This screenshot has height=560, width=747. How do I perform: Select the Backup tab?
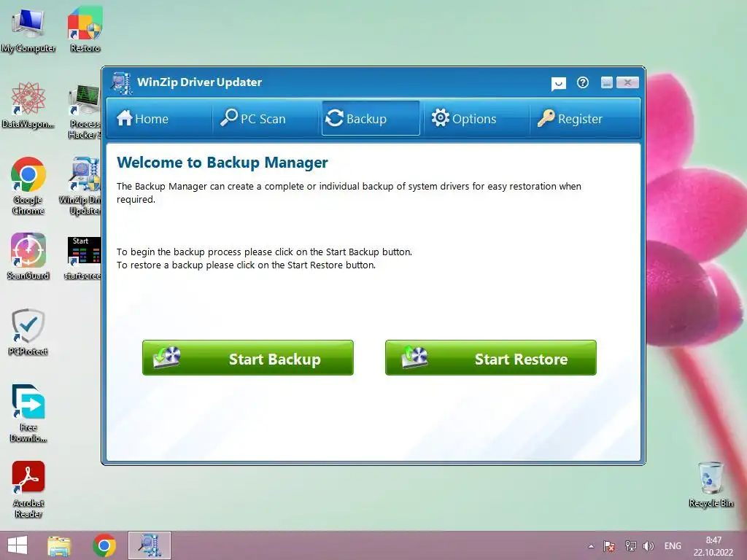click(371, 118)
